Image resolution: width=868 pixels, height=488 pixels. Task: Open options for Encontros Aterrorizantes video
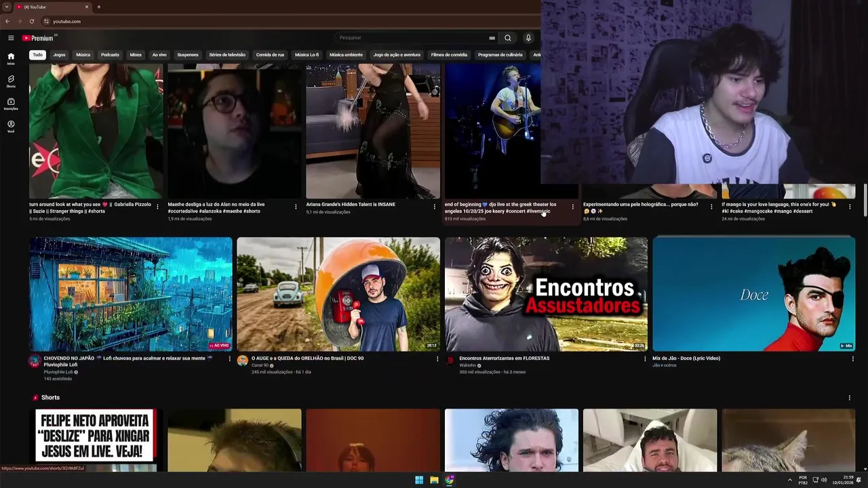[645, 359]
